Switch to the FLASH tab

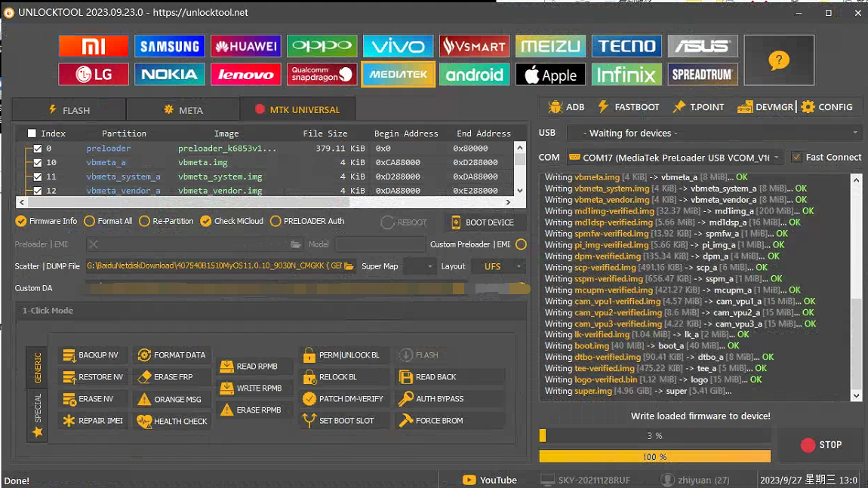pyautogui.click(x=69, y=110)
